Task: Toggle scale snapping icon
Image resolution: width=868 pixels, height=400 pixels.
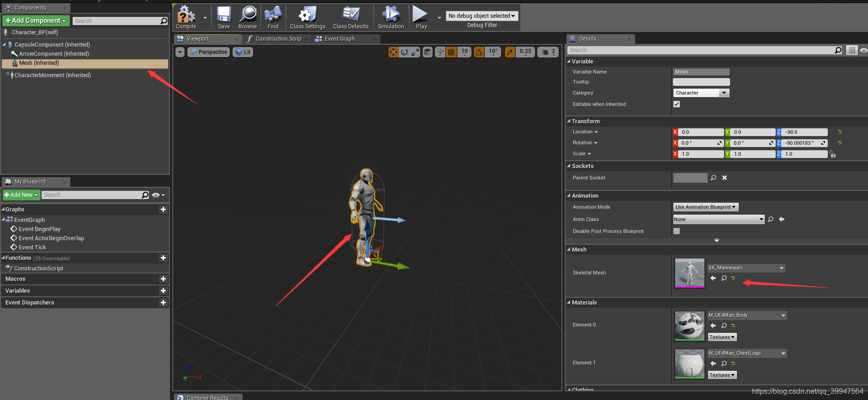Action: coord(510,52)
